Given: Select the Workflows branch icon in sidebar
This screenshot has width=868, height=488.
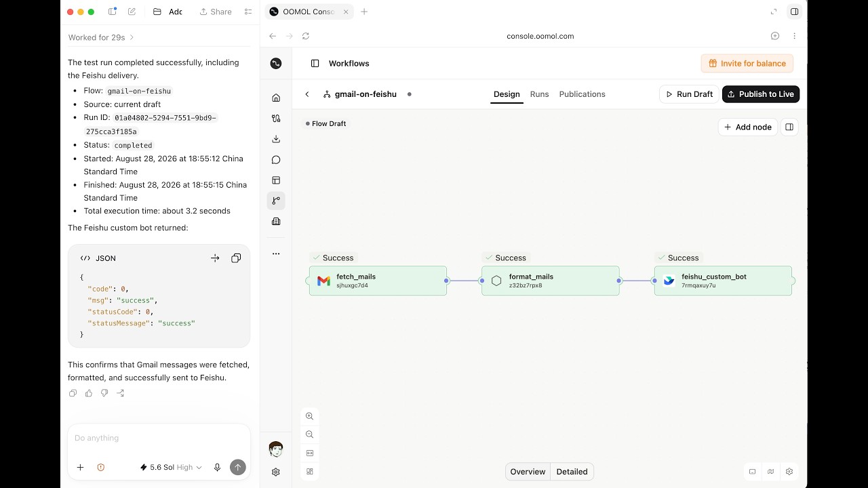Looking at the screenshot, I should (x=276, y=201).
